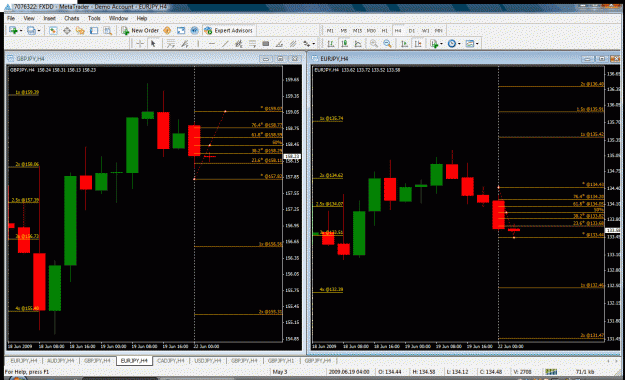
Task: Pick the vertical line drawing tool
Action: [198, 43]
